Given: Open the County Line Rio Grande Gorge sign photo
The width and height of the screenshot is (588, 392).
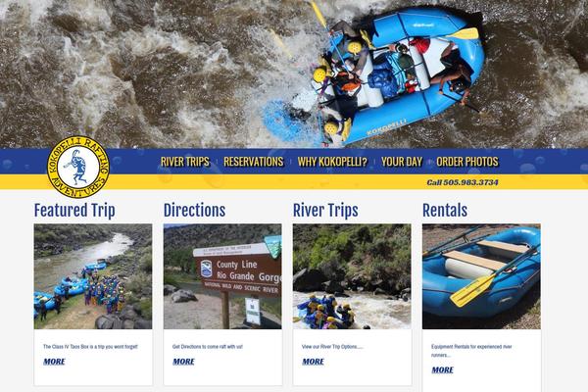Looking at the screenshot, I should click(x=222, y=276).
